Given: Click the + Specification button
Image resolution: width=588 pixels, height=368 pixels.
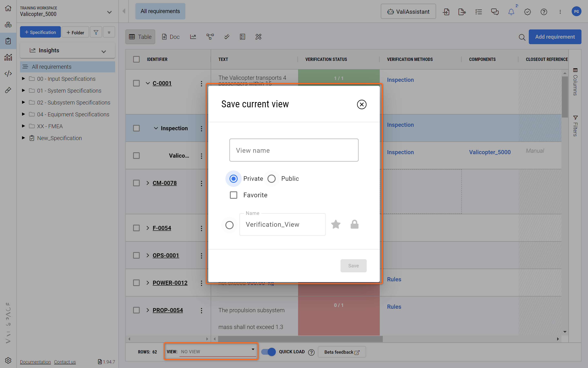Looking at the screenshot, I should coord(40,32).
